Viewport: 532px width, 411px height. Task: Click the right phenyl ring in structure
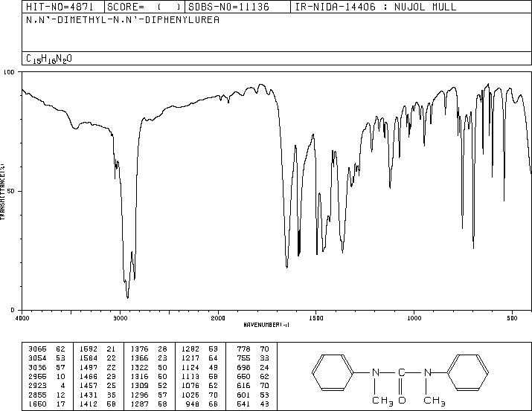click(x=468, y=372)
